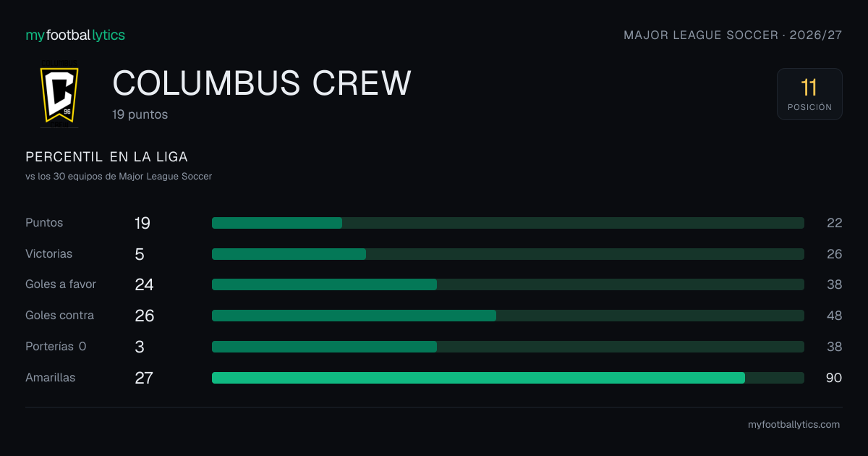Open the myfootballytics logo at top left
Image resolution: width=868 pixels, height=456 pixels.
pos(75,35)
